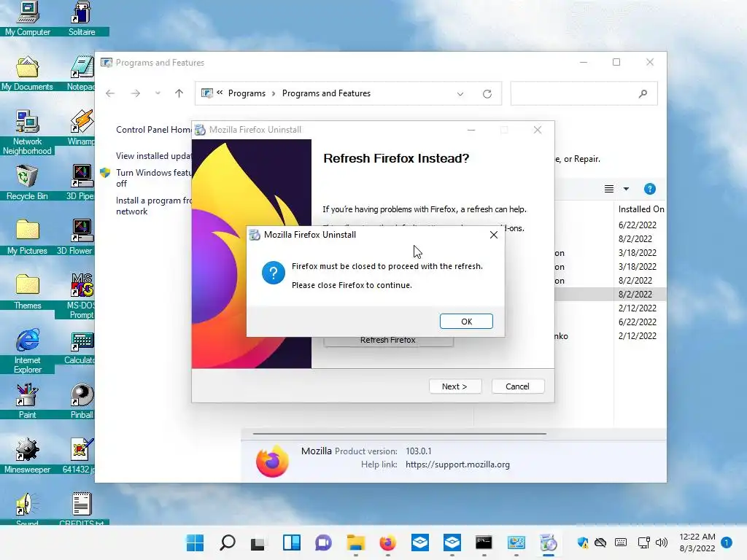This screenshot has height=560, width=747.
Task: Go forward in Programs and Features
Action: tap(135, 93)
